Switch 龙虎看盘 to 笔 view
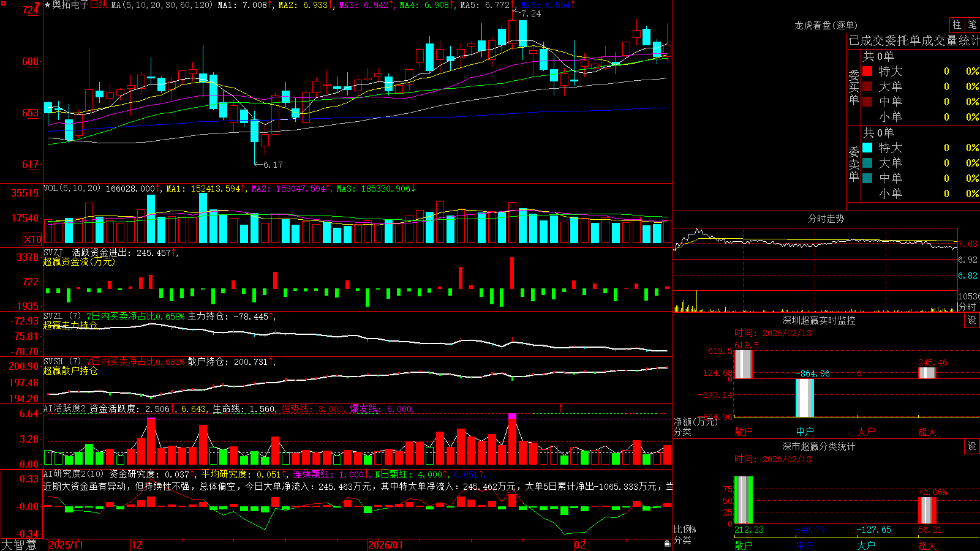Viewport: 980px width, 551px height. tap(972, 24)
